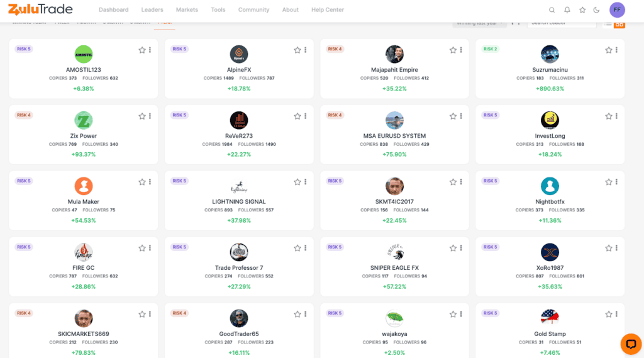644x358 pixels.
Task: Favorite AMOSTIL123 with its star
Action: 142,50
